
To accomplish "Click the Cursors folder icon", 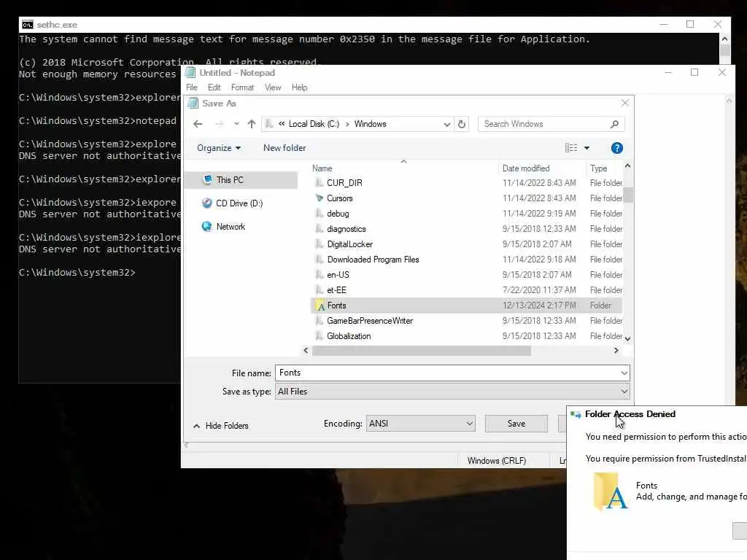I will pos(320,198).
